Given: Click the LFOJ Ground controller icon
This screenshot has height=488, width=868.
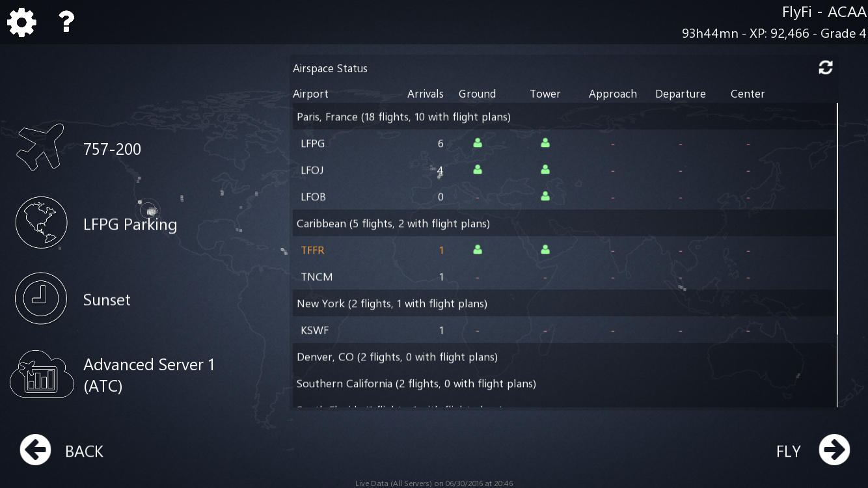Looking at the screenshot, I should tap(478, 170).
